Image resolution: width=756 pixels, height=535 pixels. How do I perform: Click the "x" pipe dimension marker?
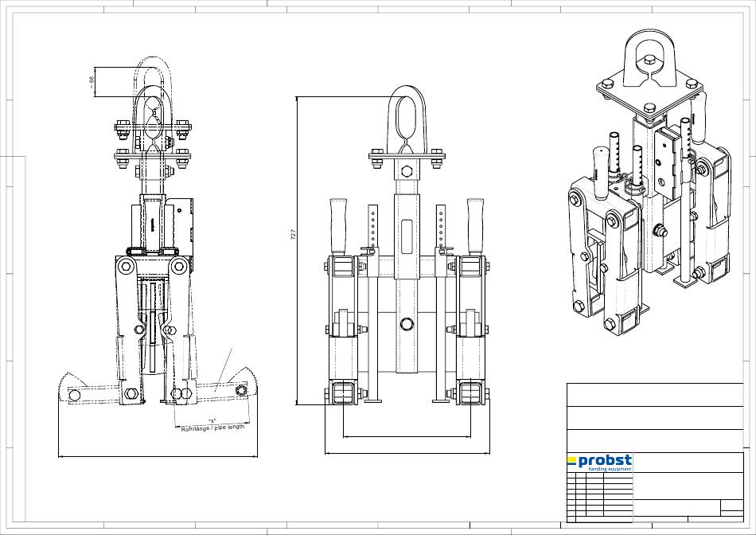tap(212, 420)
